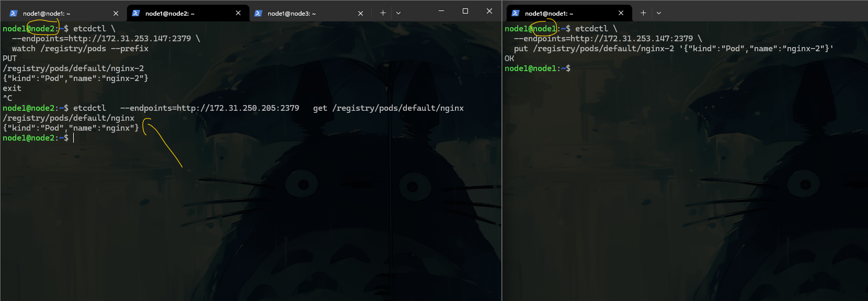Minimize the left terminal window
Viewport: 868px width, 301px height.
[x=441, y=11]
